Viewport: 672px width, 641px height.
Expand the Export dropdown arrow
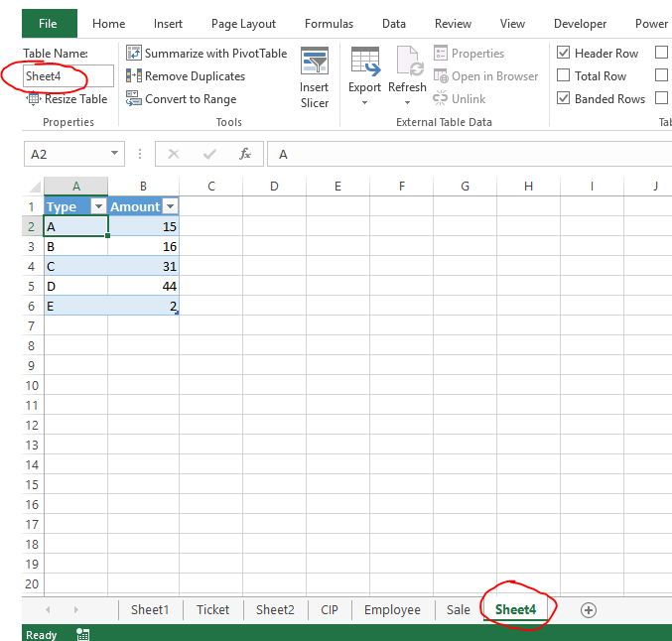tap(364, 102)
